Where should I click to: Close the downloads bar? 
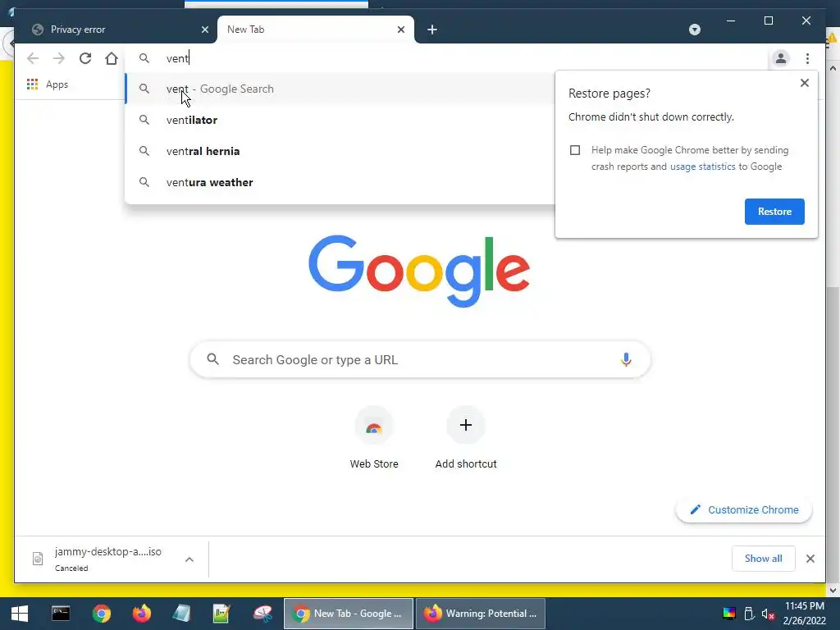click(x=810, y=559)
